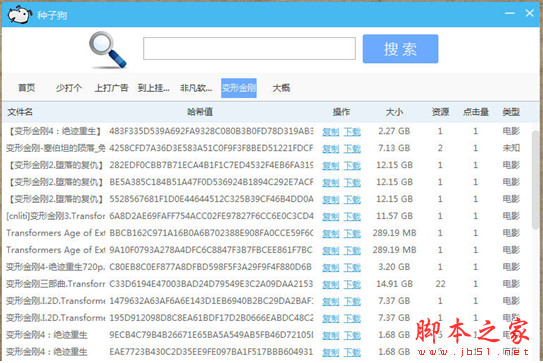Image resolution: width=543 pixels, height=363 pixels.
Task: Download the entry with hash 9A10F0793A27
Action: (x=352, y=250)
